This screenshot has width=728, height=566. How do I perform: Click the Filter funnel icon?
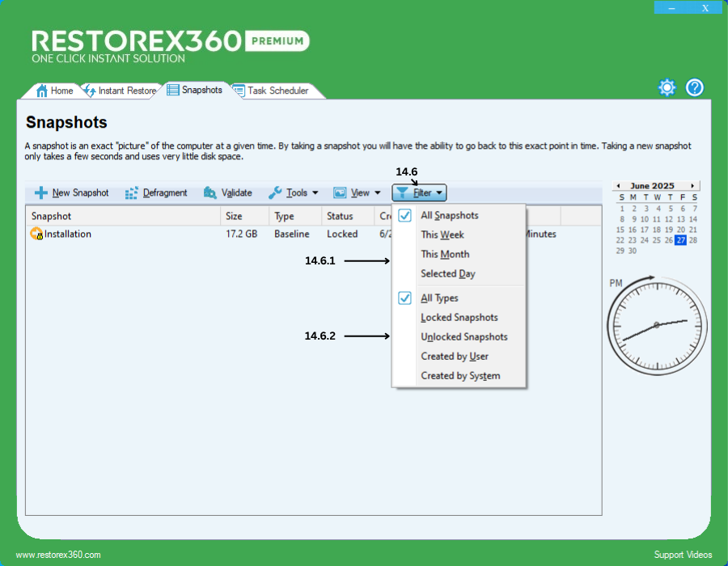402,192
